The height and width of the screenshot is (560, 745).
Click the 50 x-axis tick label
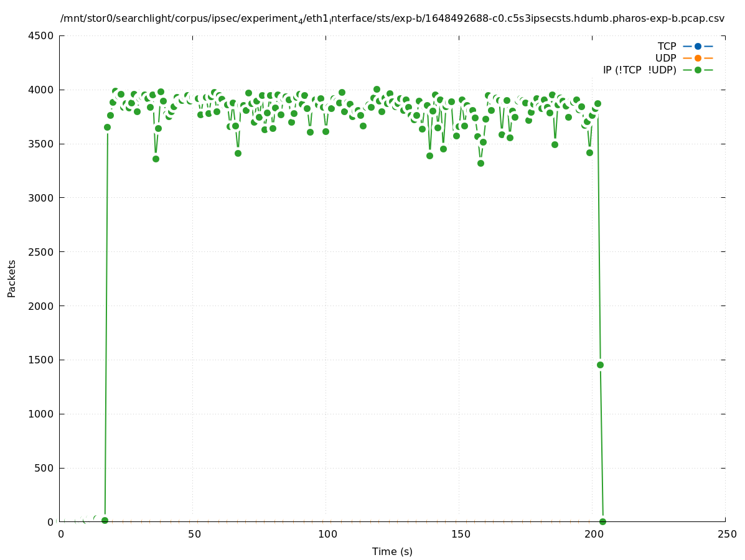194,534
